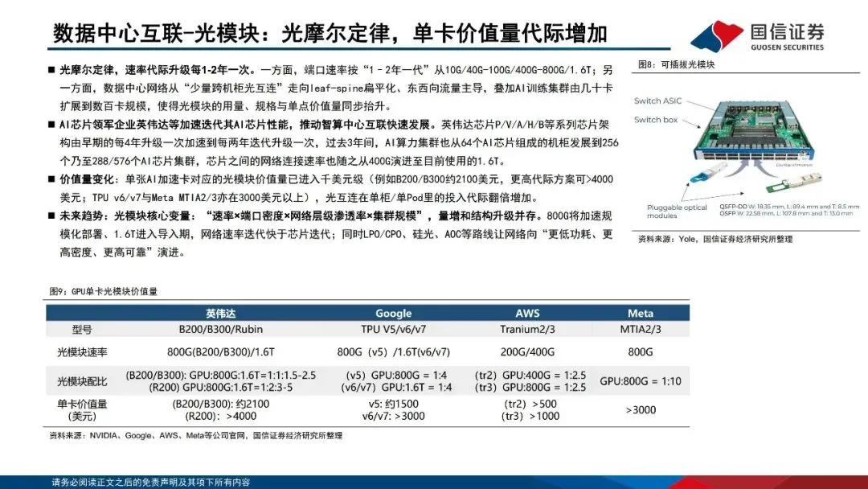Click figure caption 图8：可插拔光模块
This screenshot has width=868, height=489.
point(676,64)
